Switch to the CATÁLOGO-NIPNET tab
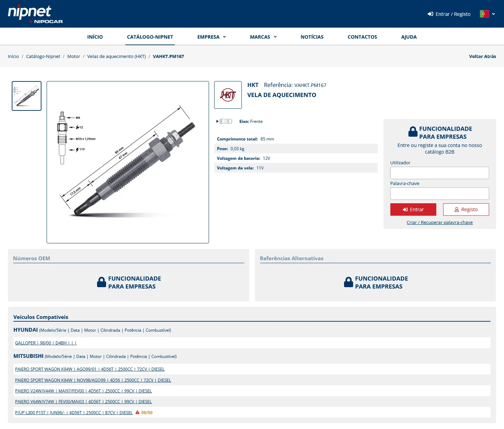 coord(150,37)
